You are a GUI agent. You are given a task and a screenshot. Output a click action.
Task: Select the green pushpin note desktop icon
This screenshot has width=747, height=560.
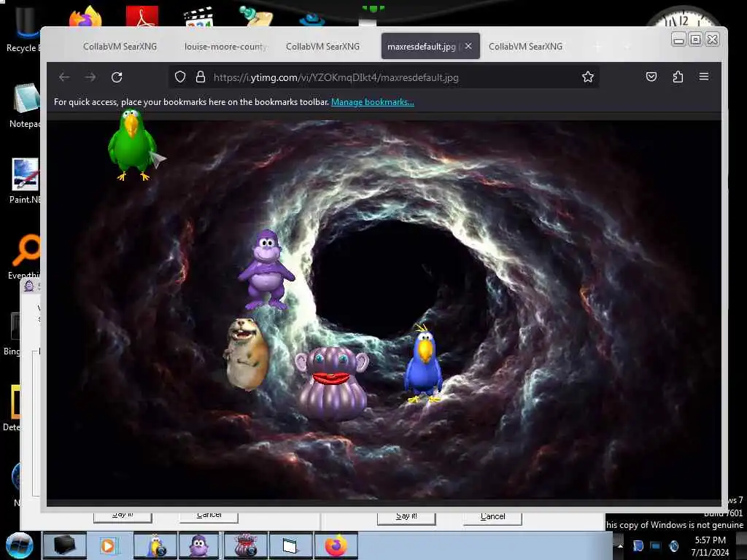pyautogui.click(x=256, y=16)
